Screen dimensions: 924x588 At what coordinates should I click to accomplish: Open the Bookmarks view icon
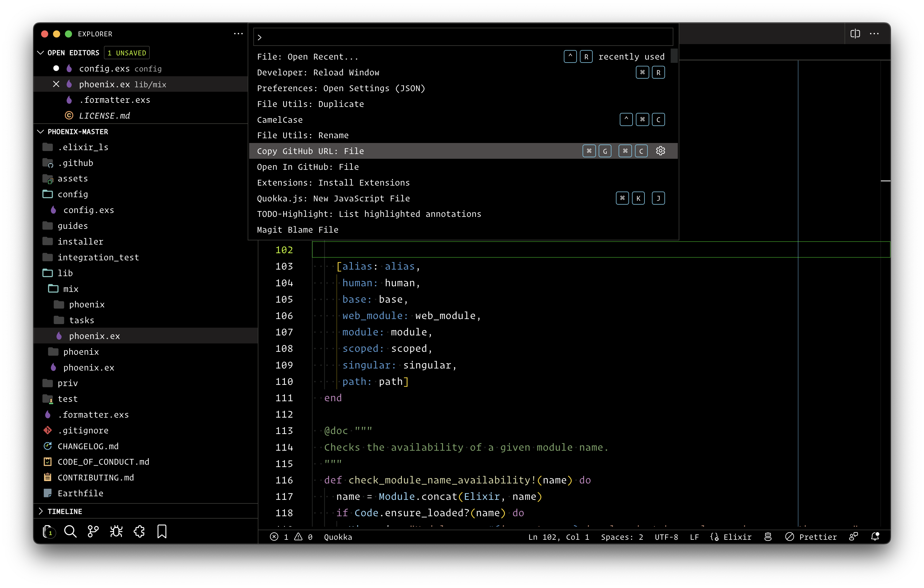click(162, 531)
